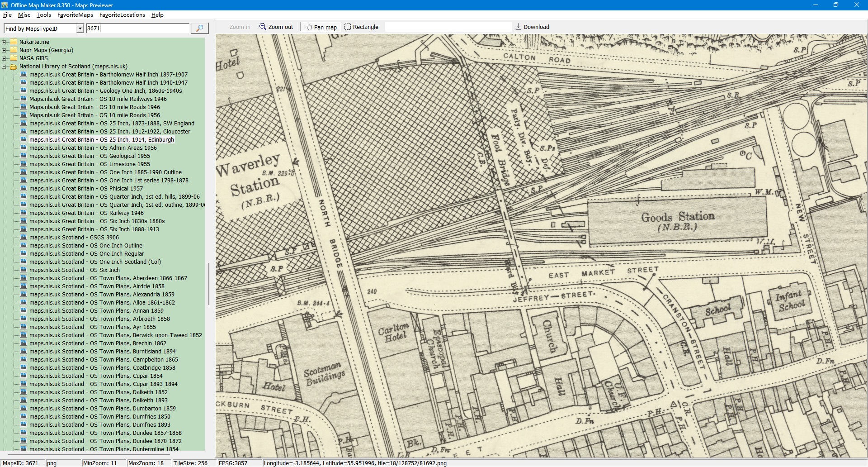Click the disabled Zoom in button
Viewport: 868px width, 467px height.
[240, 27]
